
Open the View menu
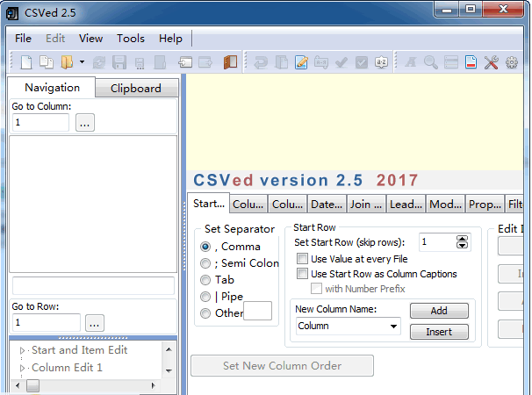click(91, 39)
